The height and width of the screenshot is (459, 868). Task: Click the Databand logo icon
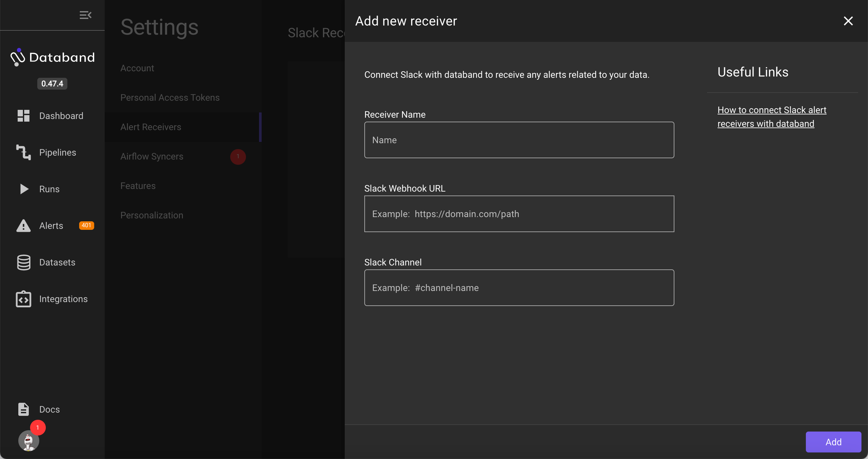(x=18, y=57)
